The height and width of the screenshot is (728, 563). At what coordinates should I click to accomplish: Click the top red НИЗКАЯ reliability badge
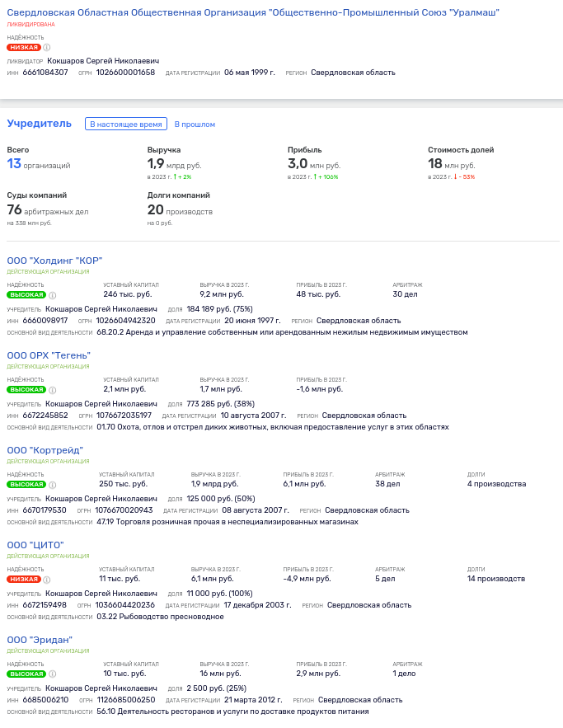(x=24, y=47)
